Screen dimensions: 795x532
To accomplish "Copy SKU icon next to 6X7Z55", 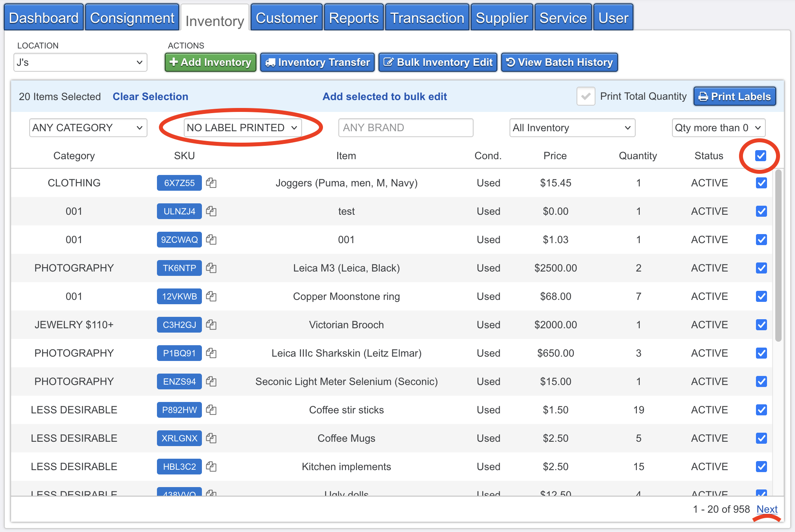I will [211, 183].
